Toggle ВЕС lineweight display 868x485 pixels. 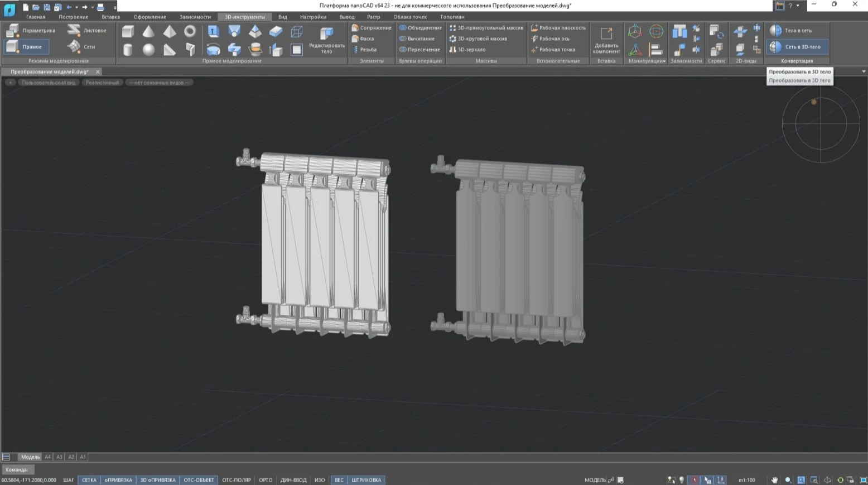tap(339, 480)
